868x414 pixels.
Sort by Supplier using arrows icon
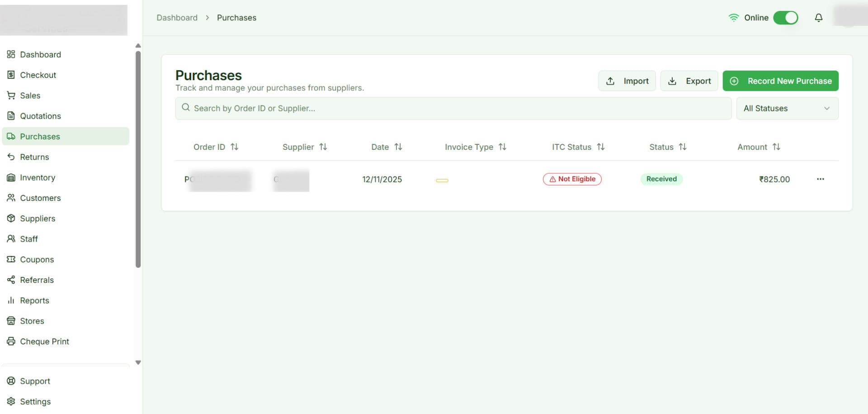pos(323,147)
